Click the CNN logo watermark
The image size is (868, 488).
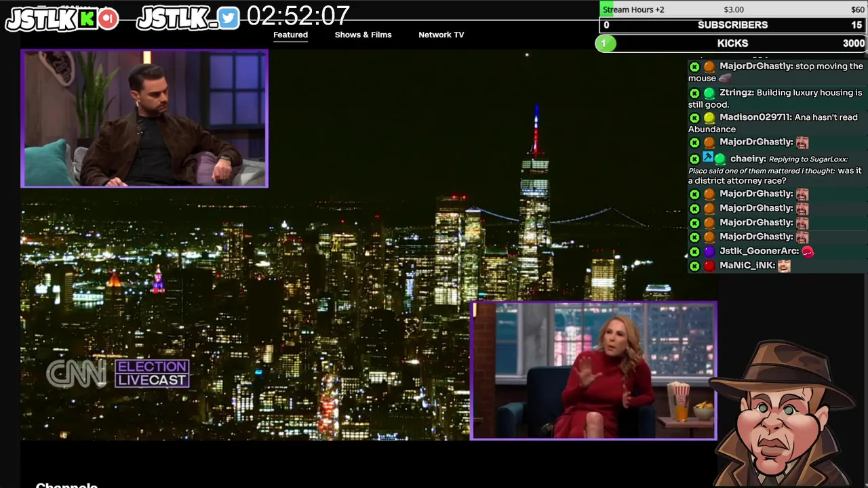76,373
